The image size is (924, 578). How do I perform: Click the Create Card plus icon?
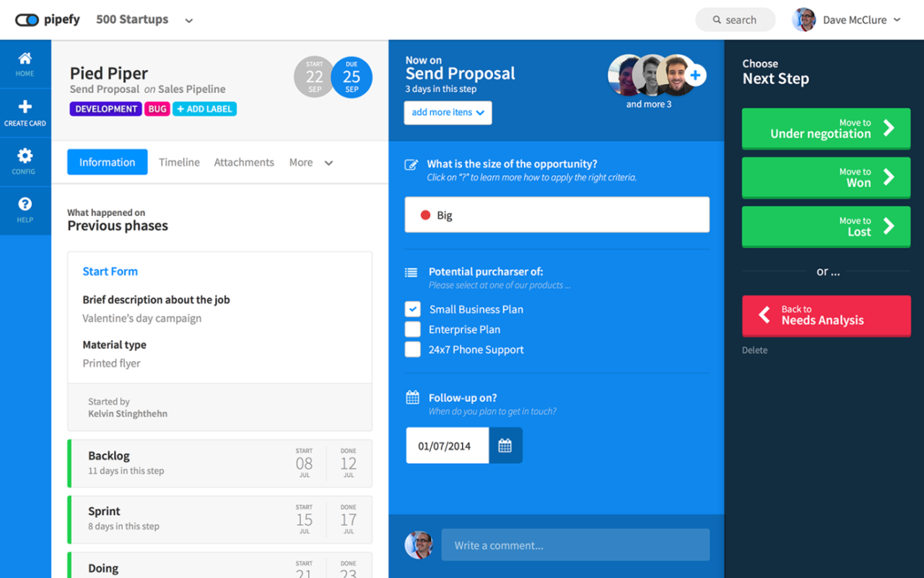pos(25,107)
